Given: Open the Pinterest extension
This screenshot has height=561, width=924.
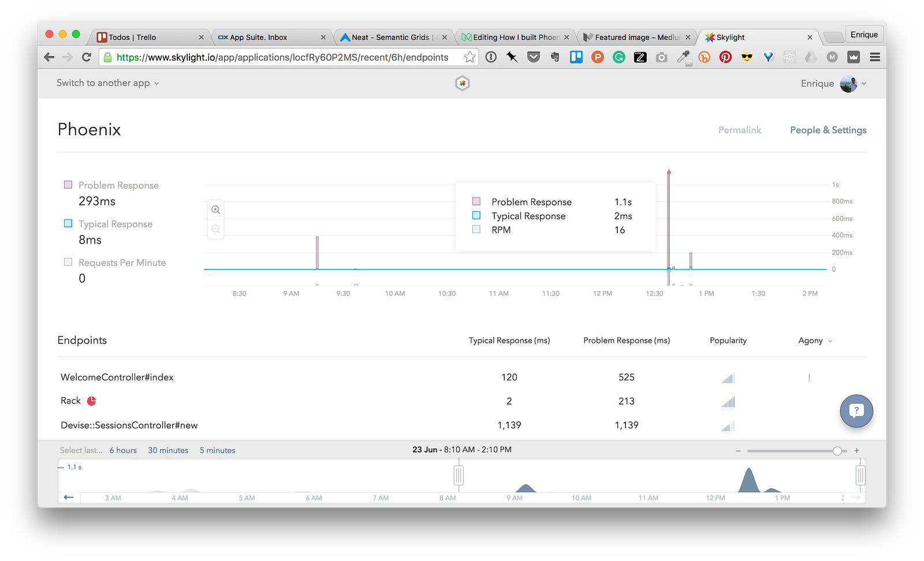Looking at the screenshot, I should [x=725, y=57].
